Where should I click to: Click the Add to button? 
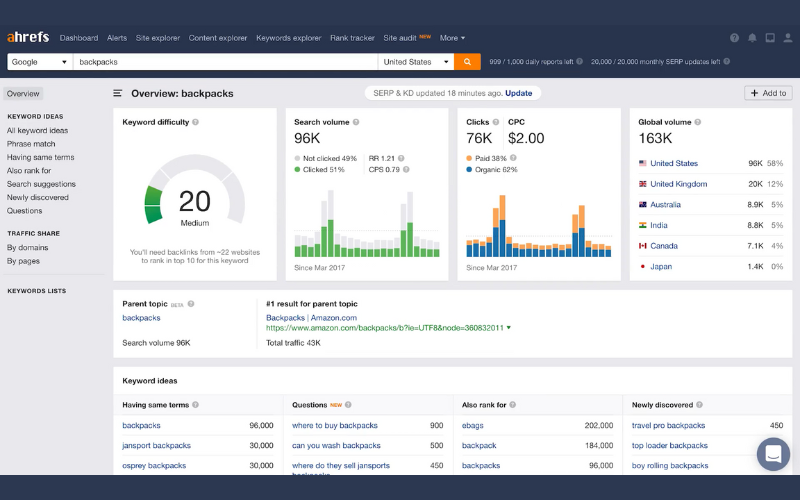[x=768, y=93]
